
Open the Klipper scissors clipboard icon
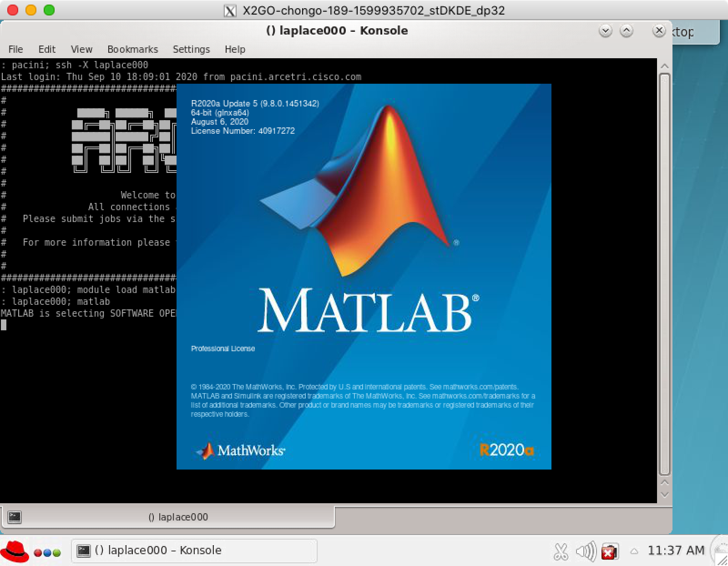click(x=561, y=551)
